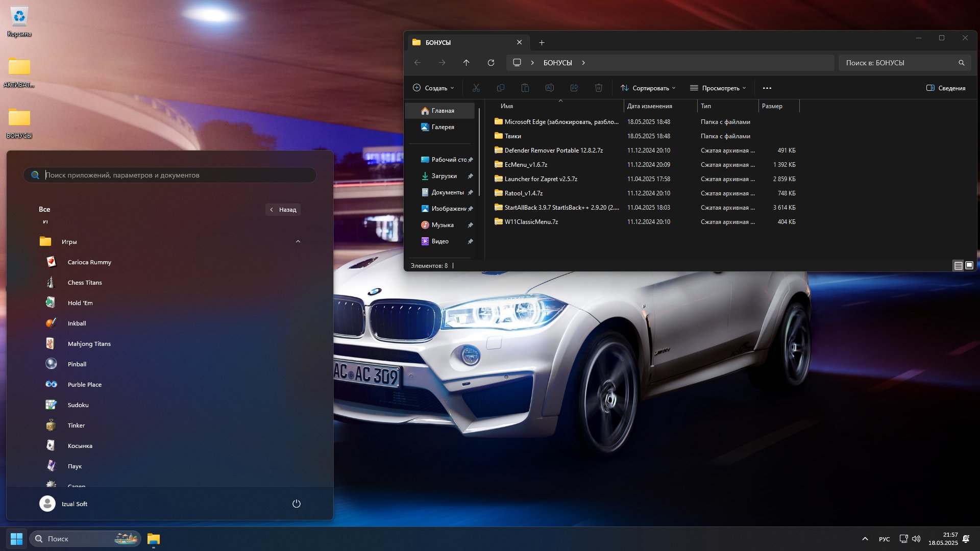Open the Просмотреть dropdown

click(718, 88)
